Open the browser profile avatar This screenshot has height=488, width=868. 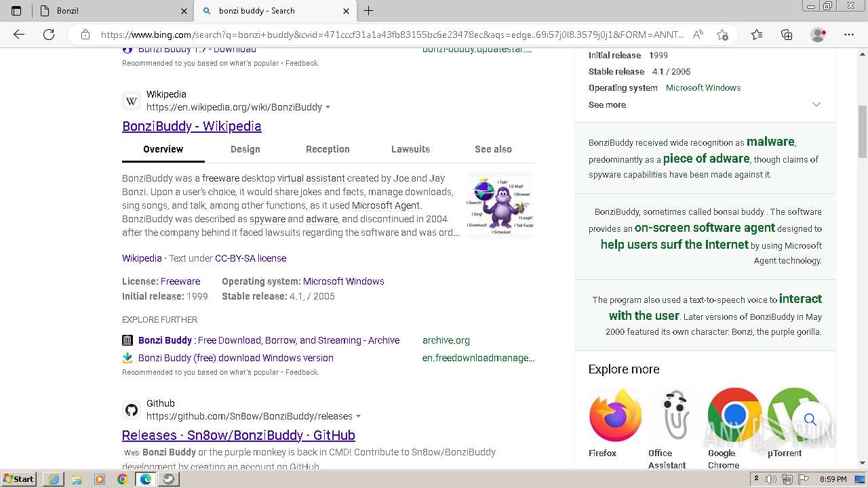(818, 35)
